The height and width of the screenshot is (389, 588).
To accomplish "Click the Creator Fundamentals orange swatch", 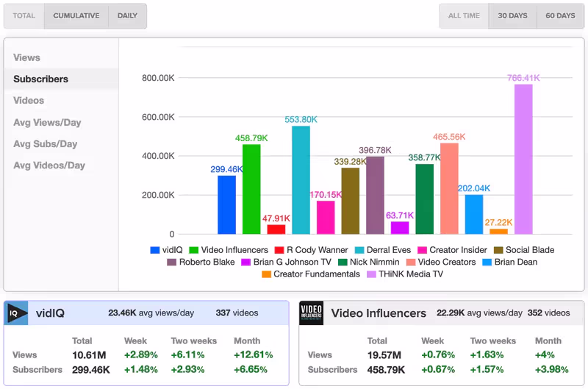I will pos(266,274).
